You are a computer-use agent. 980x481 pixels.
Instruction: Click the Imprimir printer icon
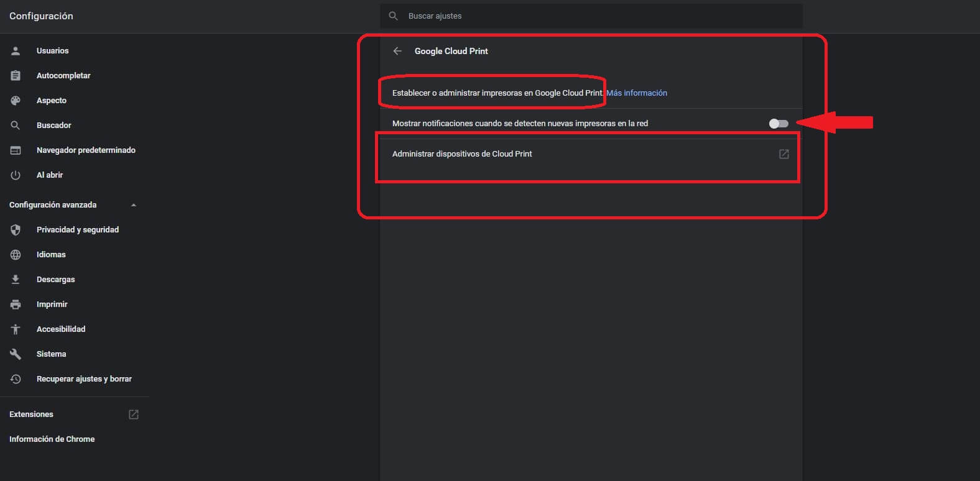pos(16,305)
